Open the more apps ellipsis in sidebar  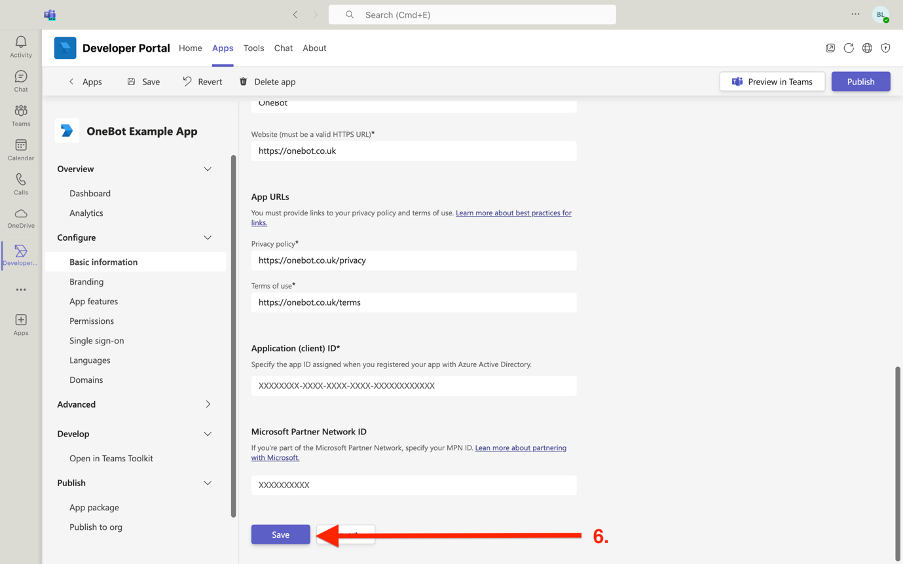(21, 289)
